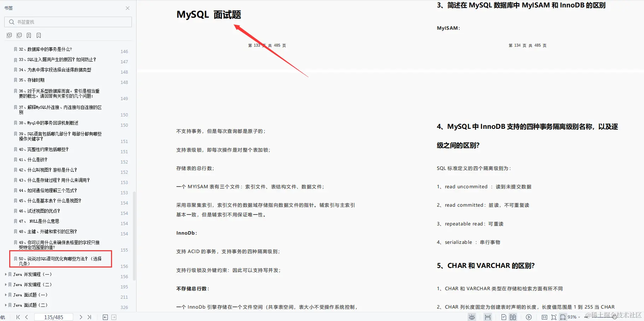The image size is (644, 321).
Task: Go to the first page
Action: pos(18,317)
